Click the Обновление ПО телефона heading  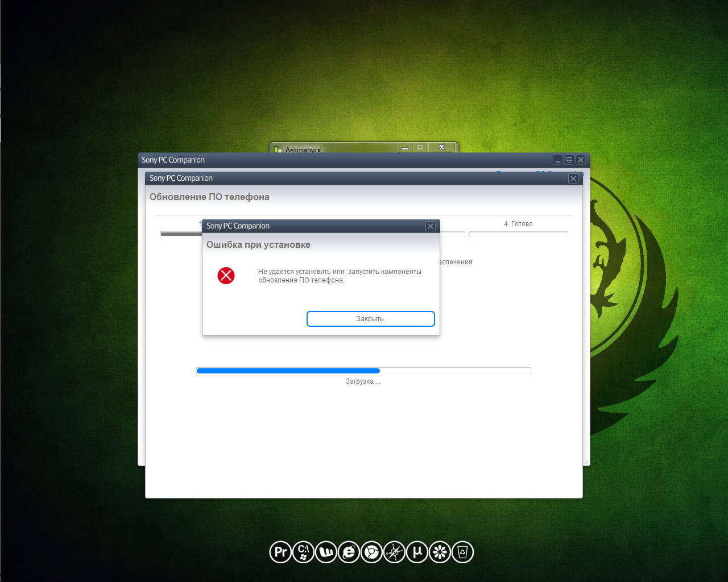(209, 197)
